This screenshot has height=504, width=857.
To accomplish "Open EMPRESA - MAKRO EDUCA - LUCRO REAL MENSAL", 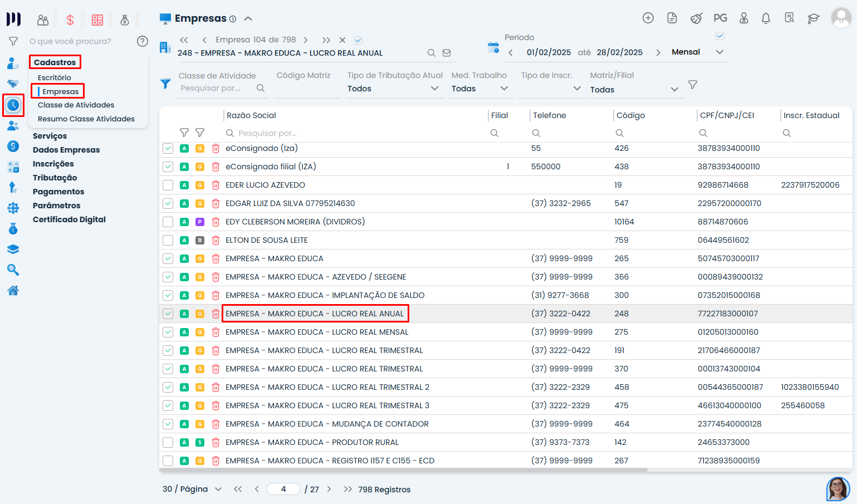I will pos(317,332).
